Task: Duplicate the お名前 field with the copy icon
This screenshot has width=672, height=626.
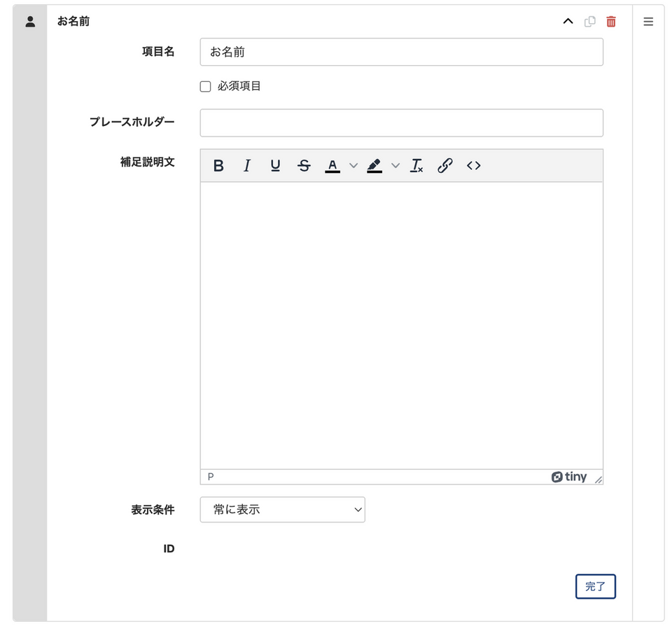Action: [x=590, y=22]
